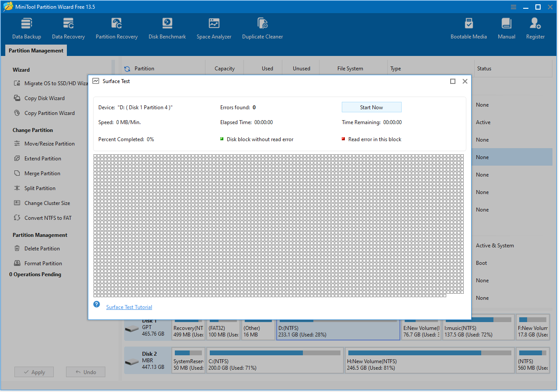Open the Surface Test Tutorial link

[128, 307]
